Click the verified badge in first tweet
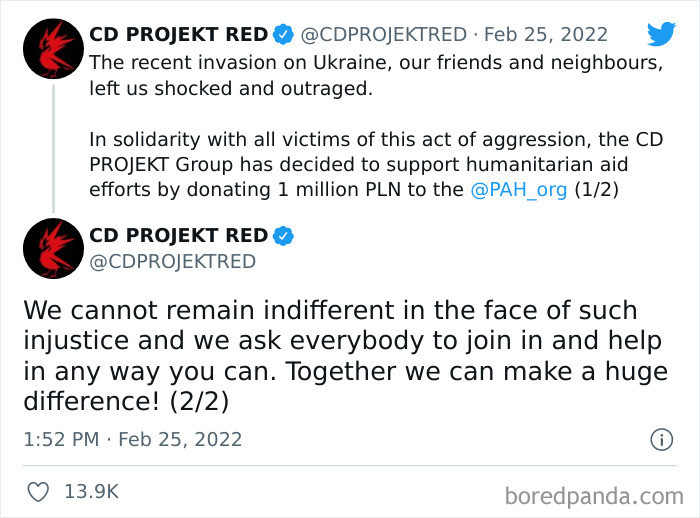This screenshot has height=518, width=700. click(x=283, y=34)
